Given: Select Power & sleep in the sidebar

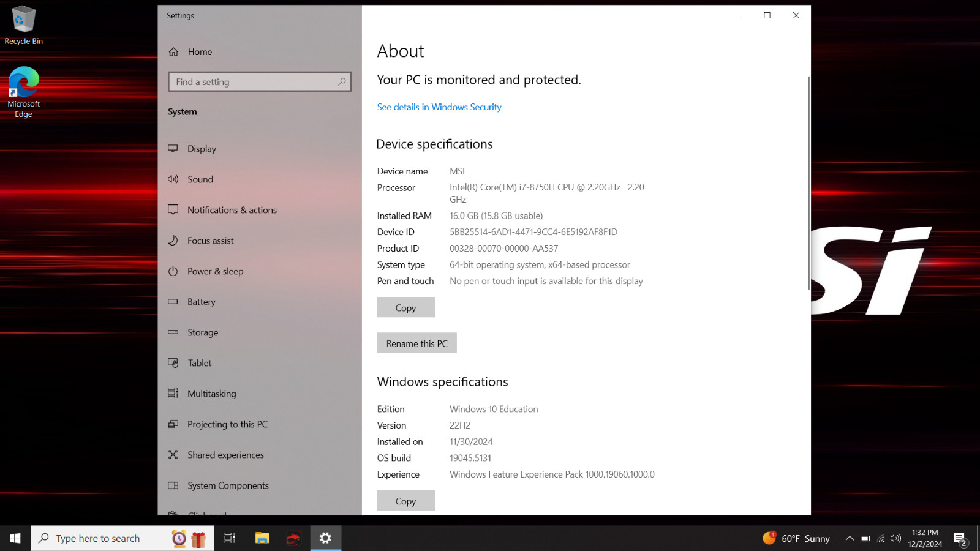Looking at the screenshot, I should point(215,271).
